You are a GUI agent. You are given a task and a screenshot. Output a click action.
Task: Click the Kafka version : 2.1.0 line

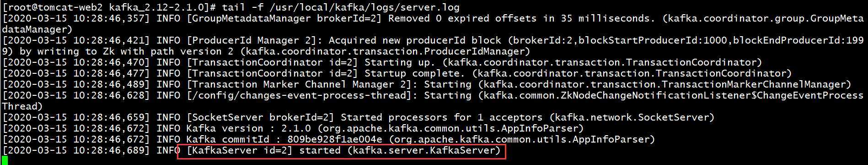pyautogui.click(x=293, y=129)
